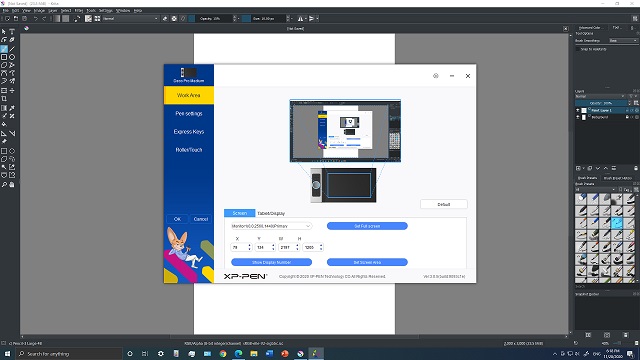Open XP-Pen dialog settings gear icon
The width and height of the screenshot is (640, 360).
click(436, 76)
